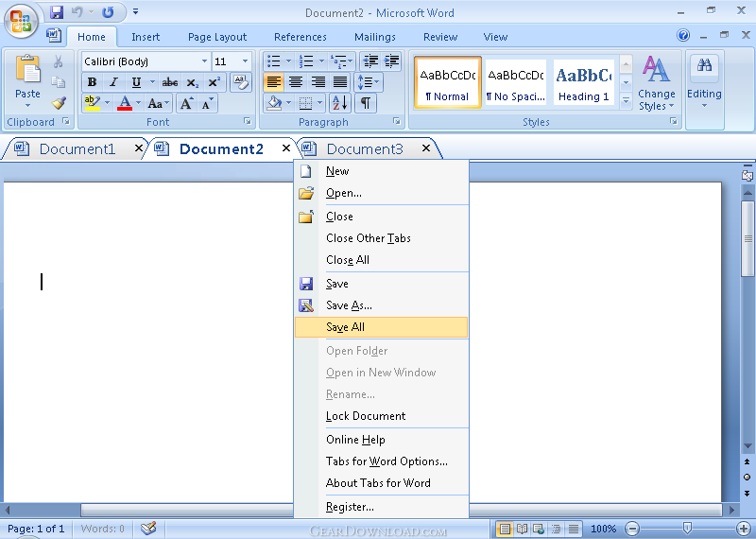Click the Shading paint bucket icon

pyautogui.click(x=274, y=103)
